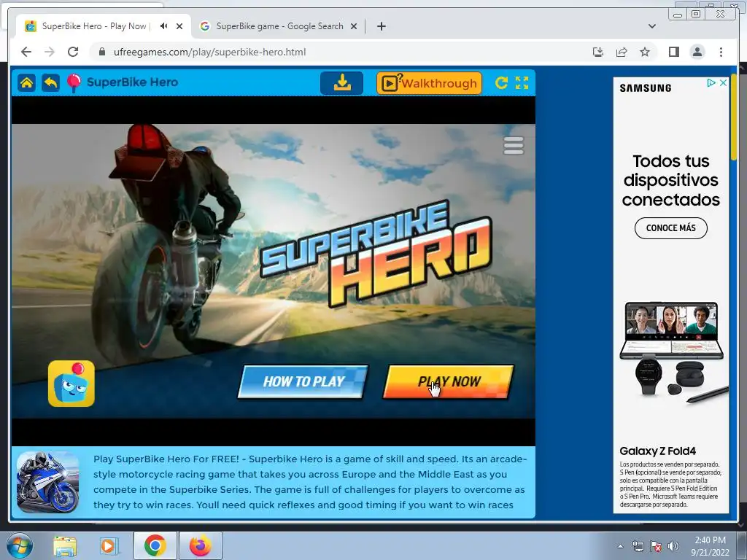This screenshot has width=747, height=560.
Task: Close the Google Search tab
Action: (354, 26)
